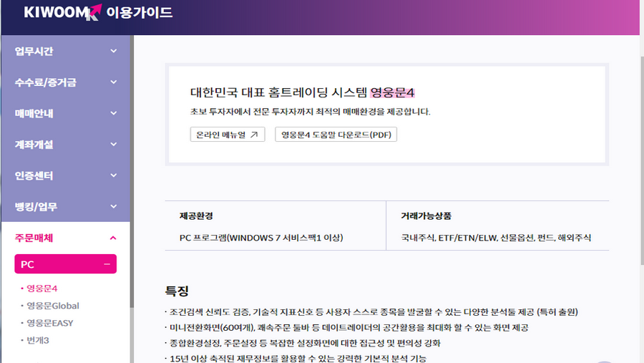This screenshot has width=644, height=363.
Task: Open the 온라인 메뉴얼 button
Action: tap(228, 135)
